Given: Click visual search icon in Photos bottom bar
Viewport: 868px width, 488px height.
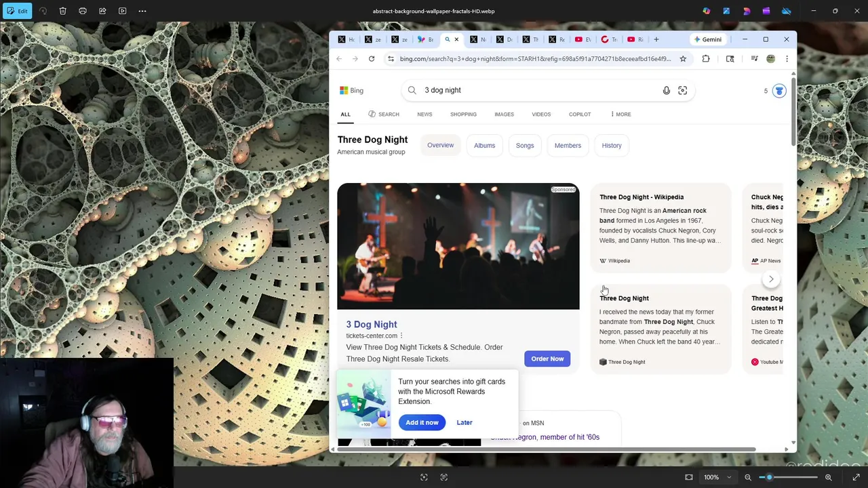Looking at the screenshot, I should pyautogui.click(x=424, y=477).
